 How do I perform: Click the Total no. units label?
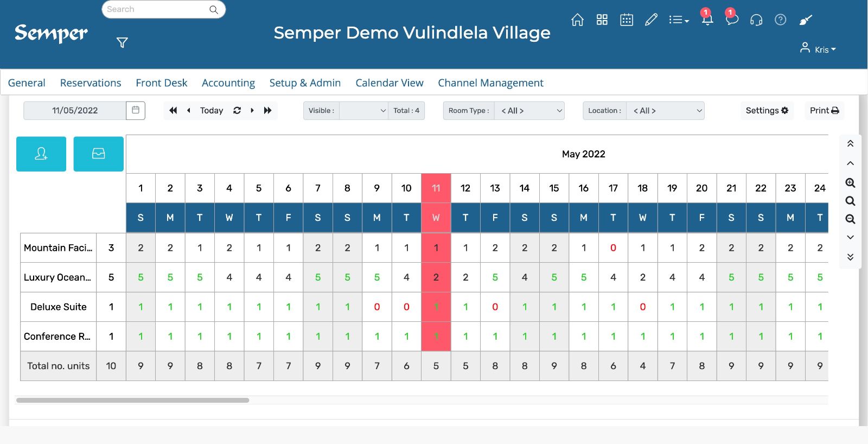(x=58, y=366)
